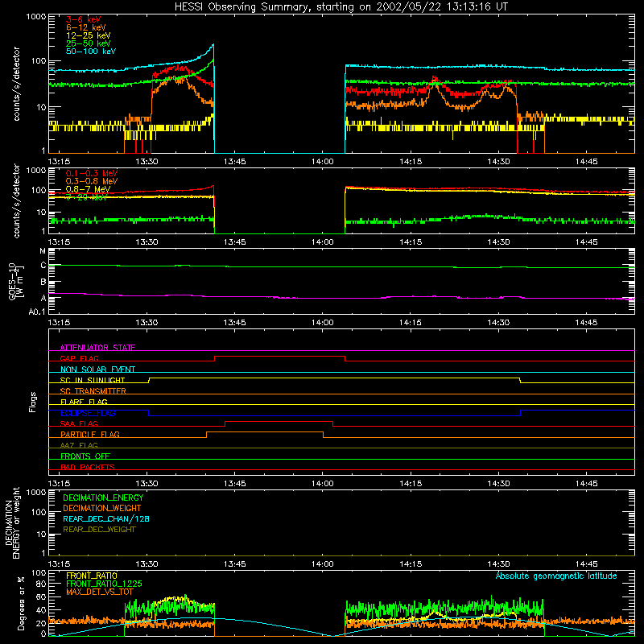Click the A0.1 tick label on GOES axis

point(37,312)
